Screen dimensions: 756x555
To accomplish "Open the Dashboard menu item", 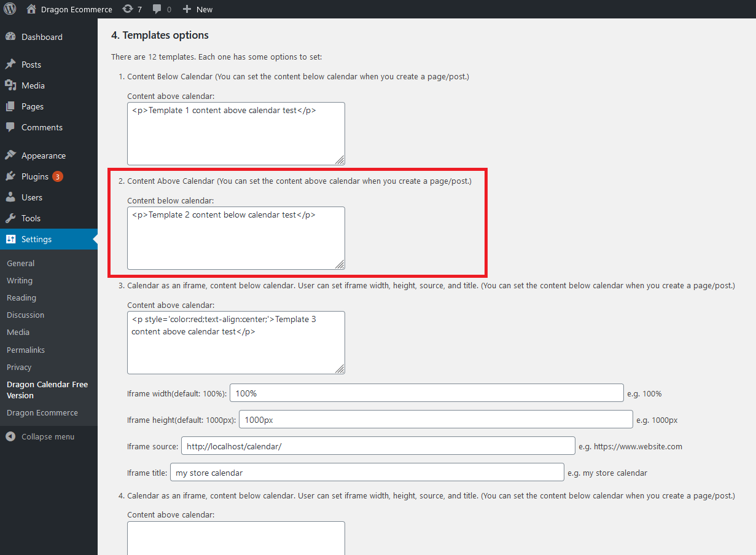I will pos(49,37).
